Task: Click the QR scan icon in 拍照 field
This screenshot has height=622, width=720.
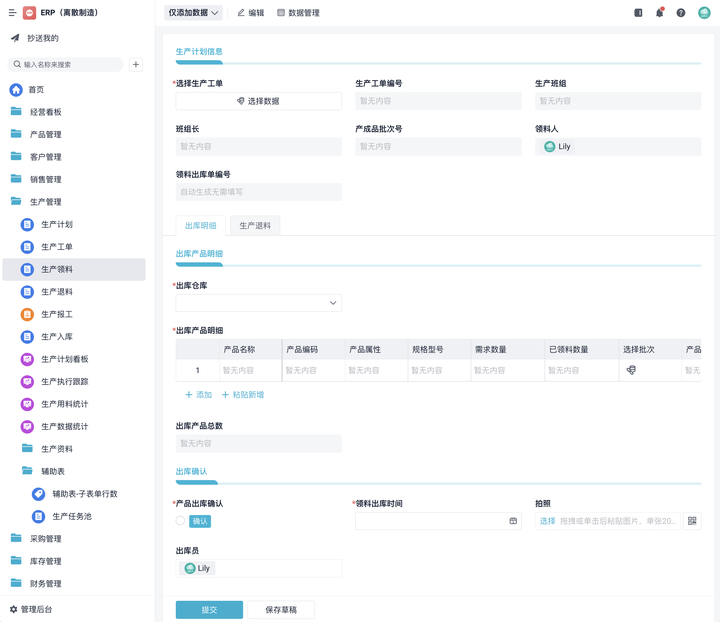Action: (692, 521)
